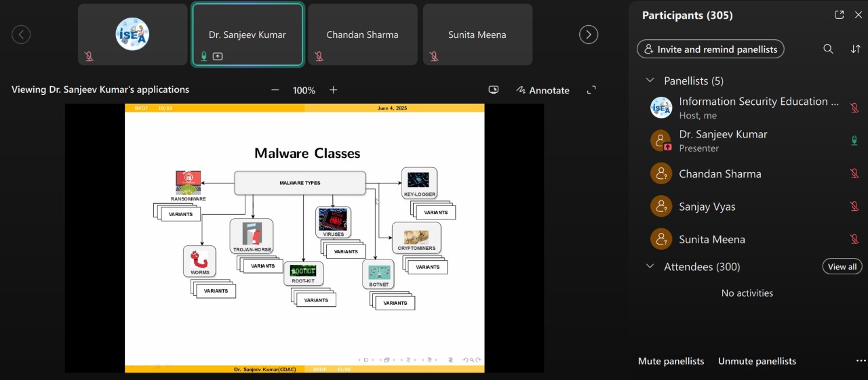Open more options ellipsis in Participants panel
The width and height of the screenshot is (868, 380).
861,361
